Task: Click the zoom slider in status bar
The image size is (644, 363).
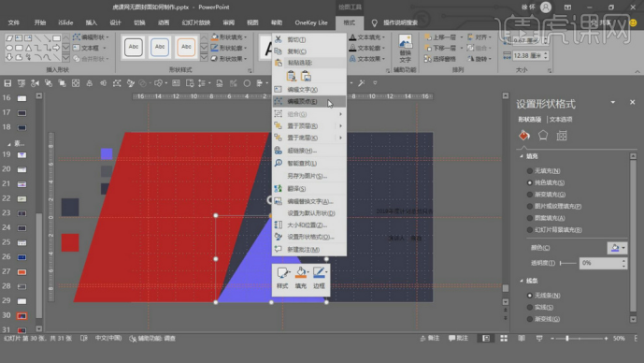Action: 580,339
